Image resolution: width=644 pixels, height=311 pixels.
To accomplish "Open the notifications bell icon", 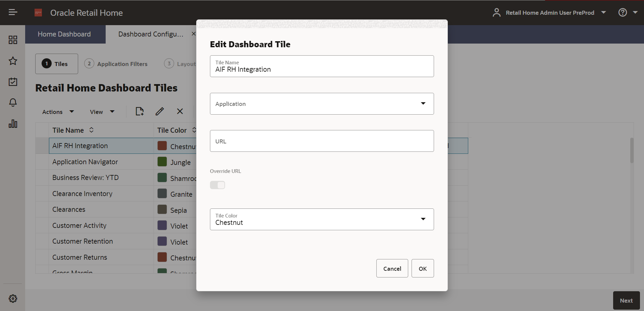I will tap(13, 103).
